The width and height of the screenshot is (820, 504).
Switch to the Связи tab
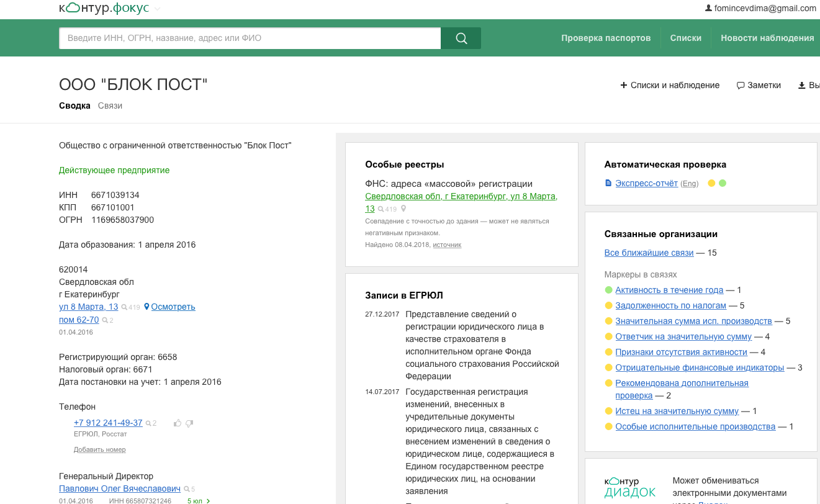coord(110,106)
